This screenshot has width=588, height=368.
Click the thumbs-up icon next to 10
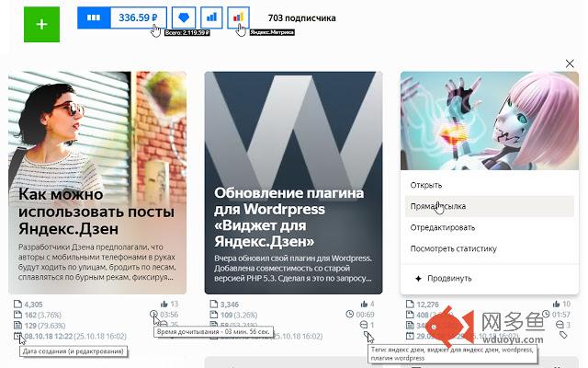click(556, 304)
